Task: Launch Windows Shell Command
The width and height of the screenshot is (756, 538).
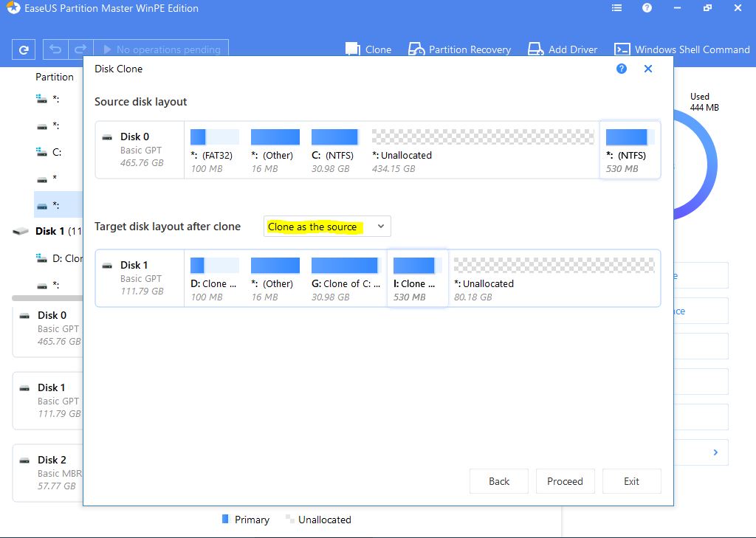Action: (681, 49)
